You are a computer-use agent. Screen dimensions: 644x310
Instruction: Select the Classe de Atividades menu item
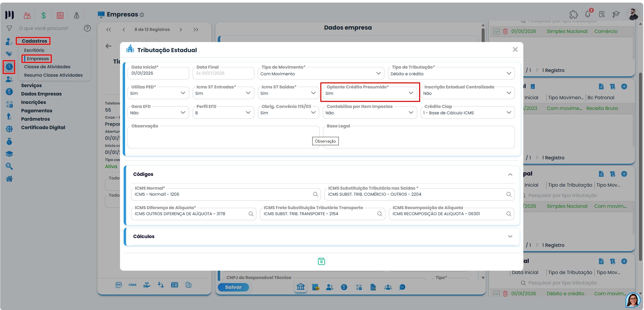pyautogui.click(x=47, y=67)
